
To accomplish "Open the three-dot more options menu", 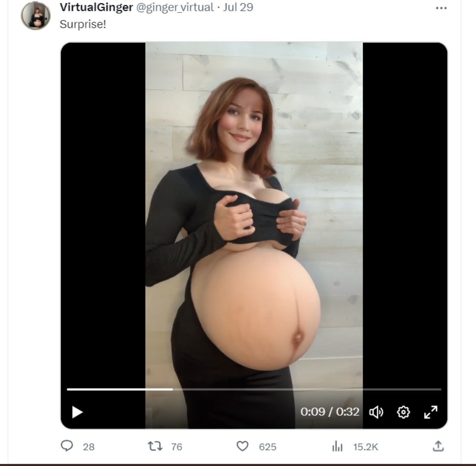I will [x=441, y=8].
